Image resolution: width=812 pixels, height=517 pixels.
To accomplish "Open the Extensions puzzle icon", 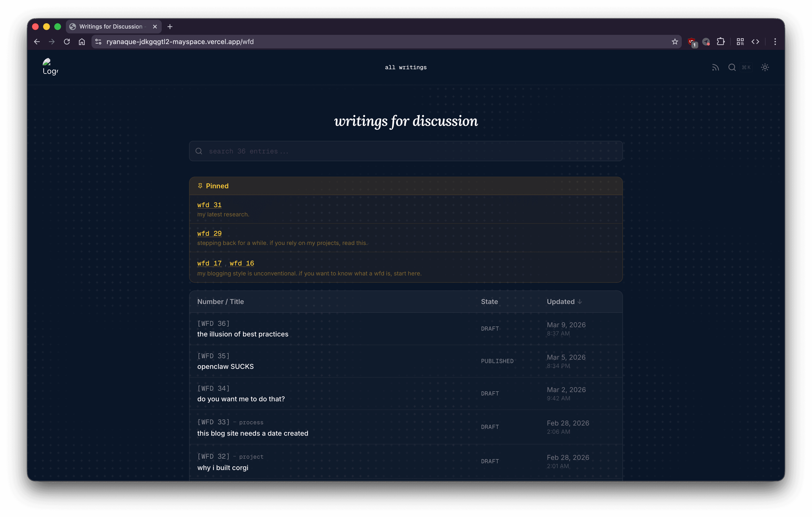I will pos(721,41).
